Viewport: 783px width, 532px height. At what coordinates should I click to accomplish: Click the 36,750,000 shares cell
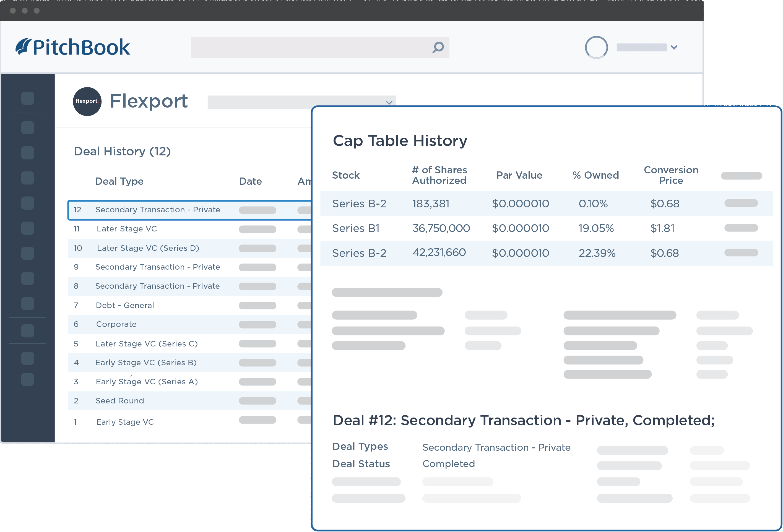click(x=441, y=228)
